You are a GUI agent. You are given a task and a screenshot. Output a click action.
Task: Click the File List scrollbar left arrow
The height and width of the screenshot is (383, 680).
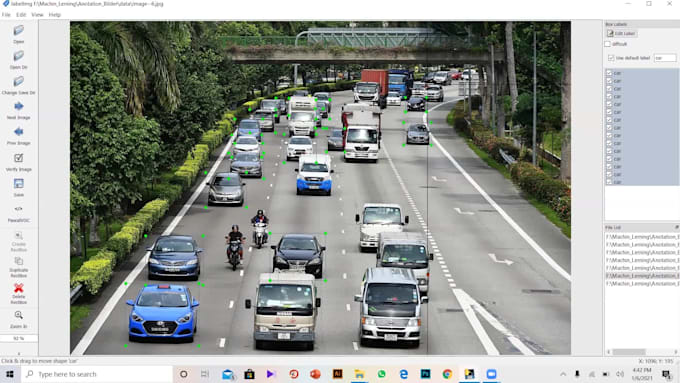pos(608,352)
